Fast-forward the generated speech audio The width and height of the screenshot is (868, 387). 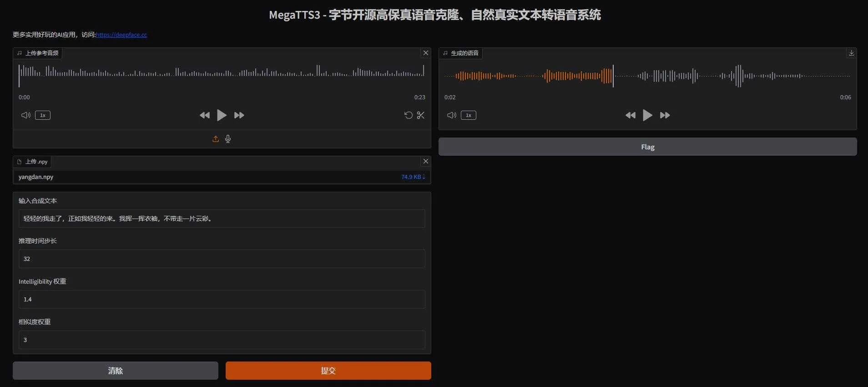click(x=665, y=115)
